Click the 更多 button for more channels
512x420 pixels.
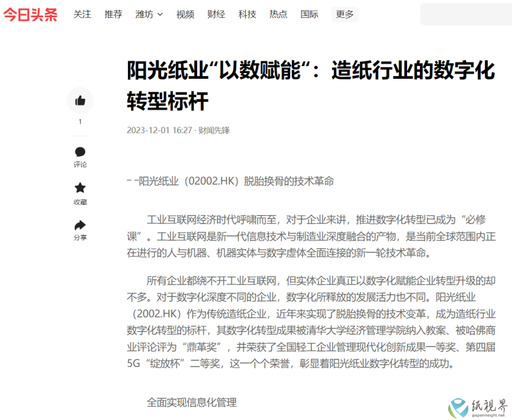[345, 14]
